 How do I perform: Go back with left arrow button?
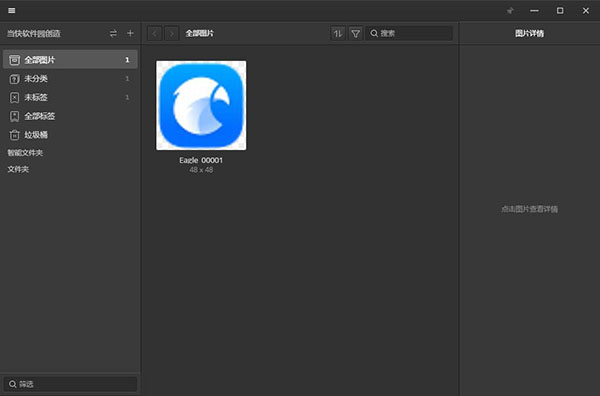coord(155,34)
